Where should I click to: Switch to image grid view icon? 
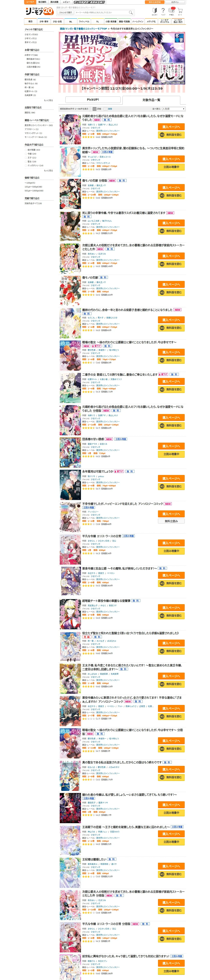pyautogui.click(x=107, y=109)
